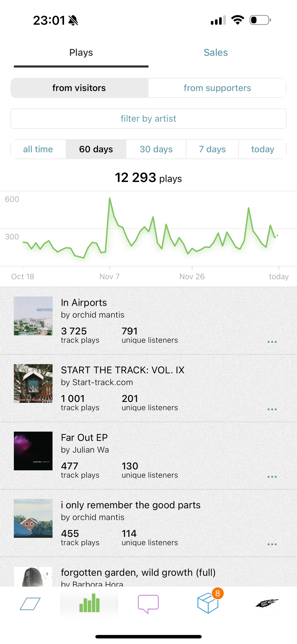Viewport: 297px width, 644px height.
Task: Open the In Airports album cover thumbnail
Action: [x=33, y=316]
